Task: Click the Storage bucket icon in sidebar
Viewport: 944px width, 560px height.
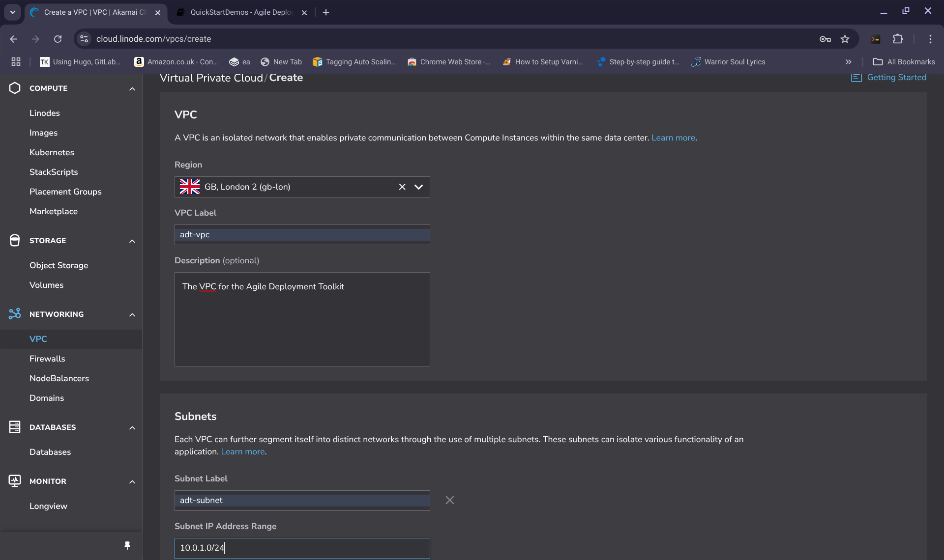Action: (15, 240)
